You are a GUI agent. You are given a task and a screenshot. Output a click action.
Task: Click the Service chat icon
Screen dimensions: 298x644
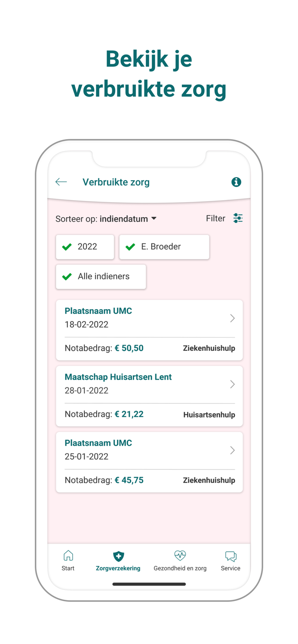[230, 555]
